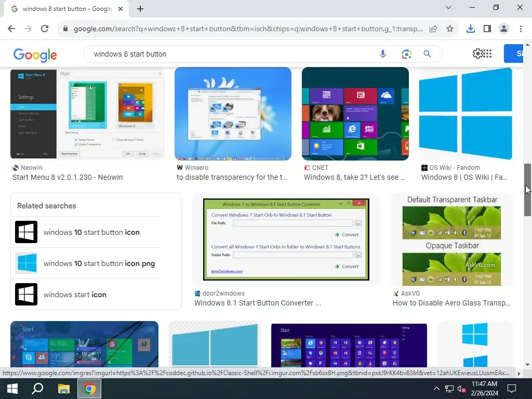Open File Explorer from taskbar
The height and width of the screenshot is (399, 532).
point(63,389)
